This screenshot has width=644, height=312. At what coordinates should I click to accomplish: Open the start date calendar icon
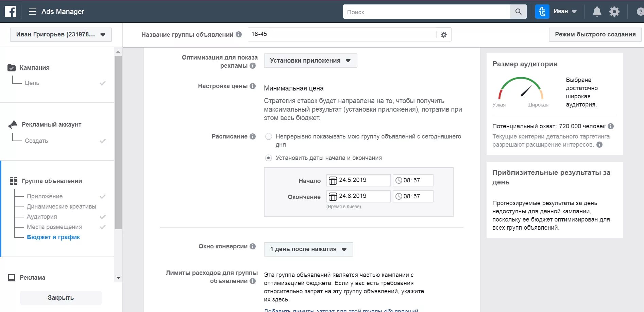pyautogui.click(x=333, y=180)
